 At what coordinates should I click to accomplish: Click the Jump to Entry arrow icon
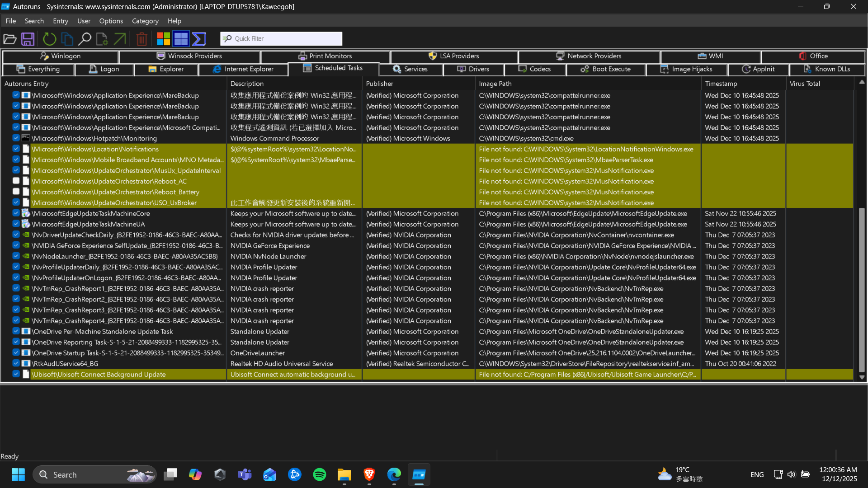[x=120, y=39]
